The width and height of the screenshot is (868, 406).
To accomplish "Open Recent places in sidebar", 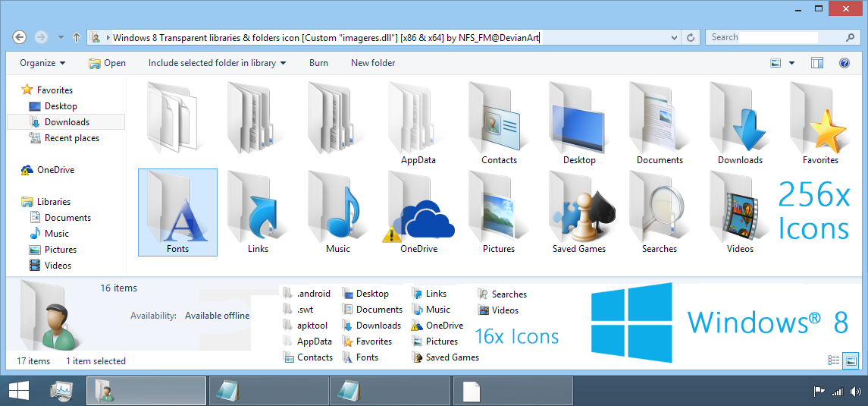I will [64, 138].
